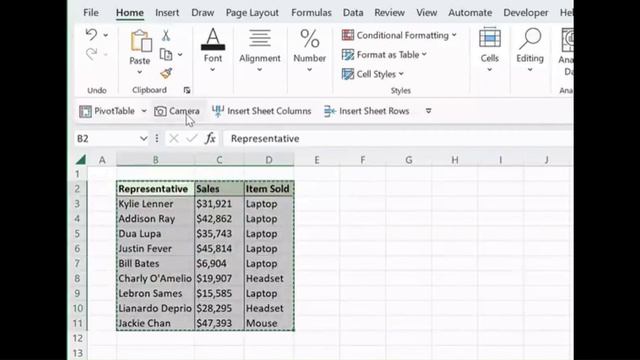Click the Undo arrow icon
Screen dimensions: 640x360
tap(91, 35)
